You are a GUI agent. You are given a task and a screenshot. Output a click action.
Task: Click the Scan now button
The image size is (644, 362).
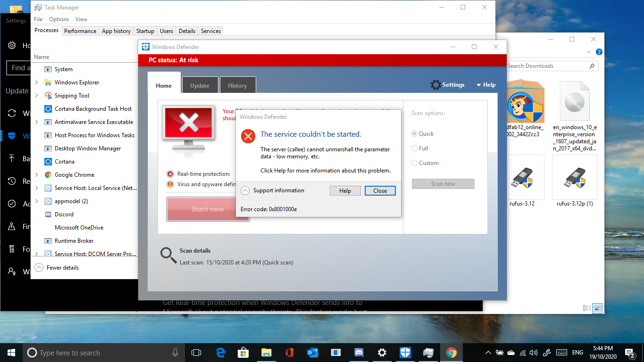pyautogui.click(x=443, y=184)
